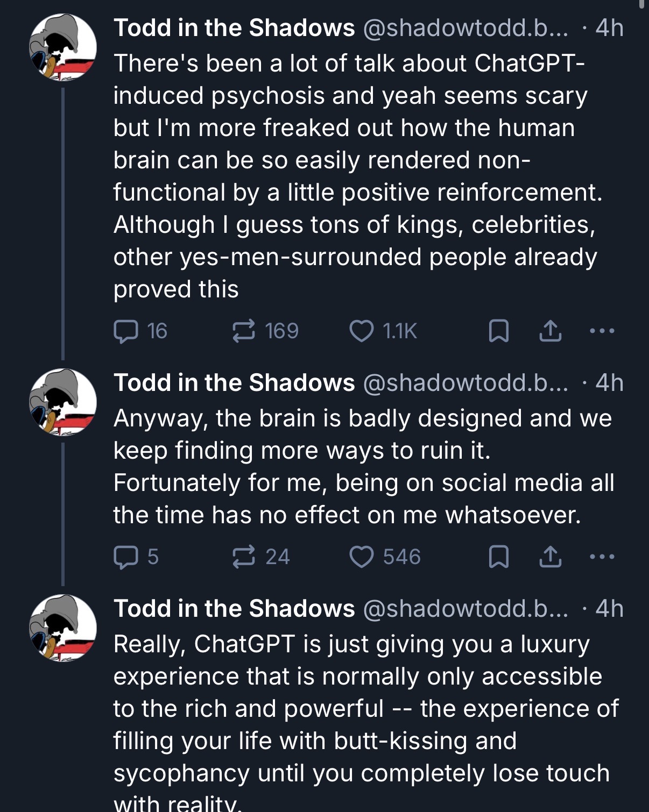649x812 pixels.
Task: Open replies on the ChatGPT-induced psychosis post
Action: coord(140,331)
